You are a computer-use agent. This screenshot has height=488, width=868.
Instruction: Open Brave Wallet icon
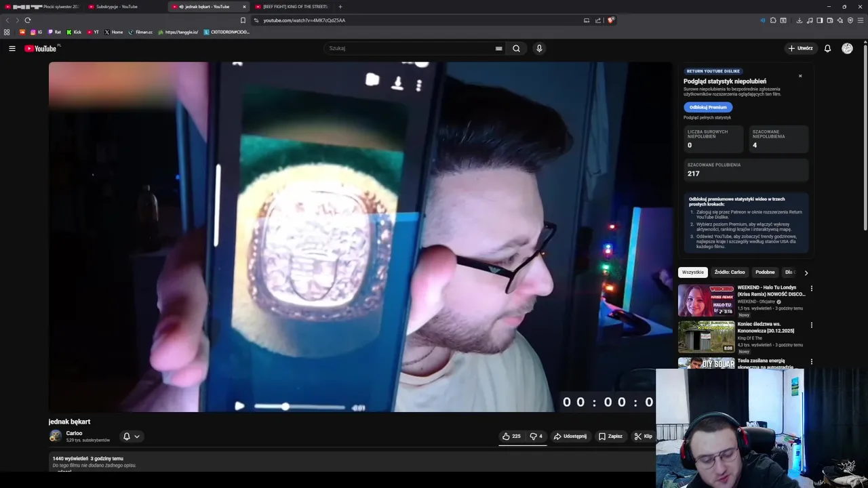coord(829,20)
